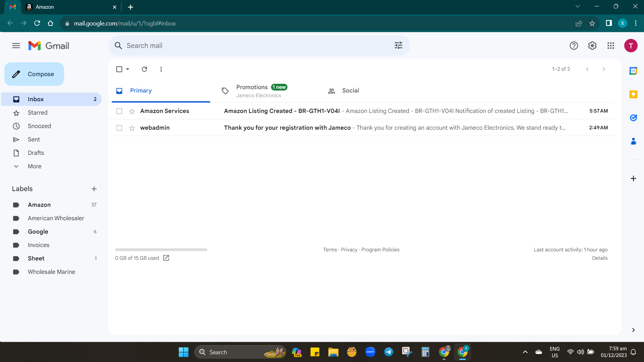Open the Invoices label
Screen dimensions: 644x362
click(x=51, y=245)
